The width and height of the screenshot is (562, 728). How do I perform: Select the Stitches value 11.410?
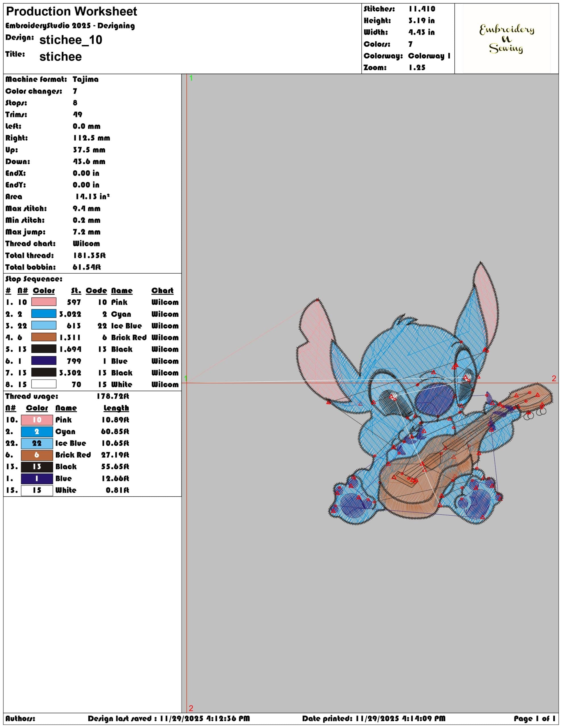pos(422,9)
